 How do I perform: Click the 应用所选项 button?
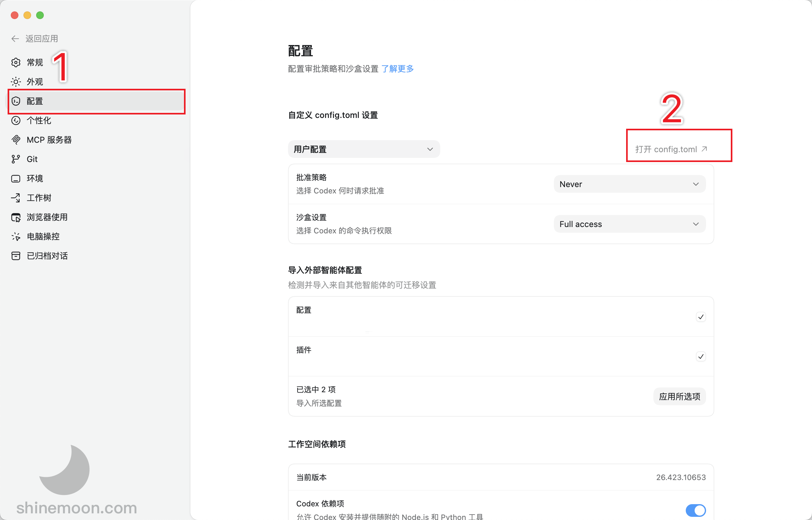point(680,396)
